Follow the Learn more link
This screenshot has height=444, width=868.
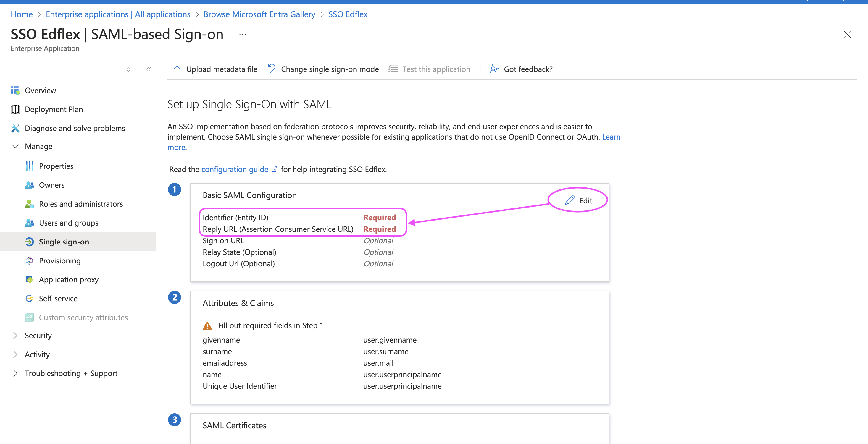pyautogui.click(x=611, y=137)
